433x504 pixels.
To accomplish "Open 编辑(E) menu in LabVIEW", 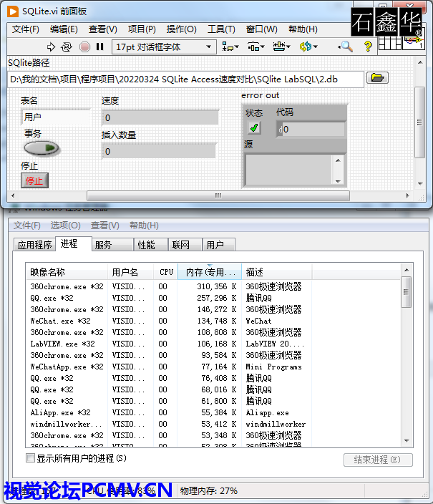I will 64,29.
